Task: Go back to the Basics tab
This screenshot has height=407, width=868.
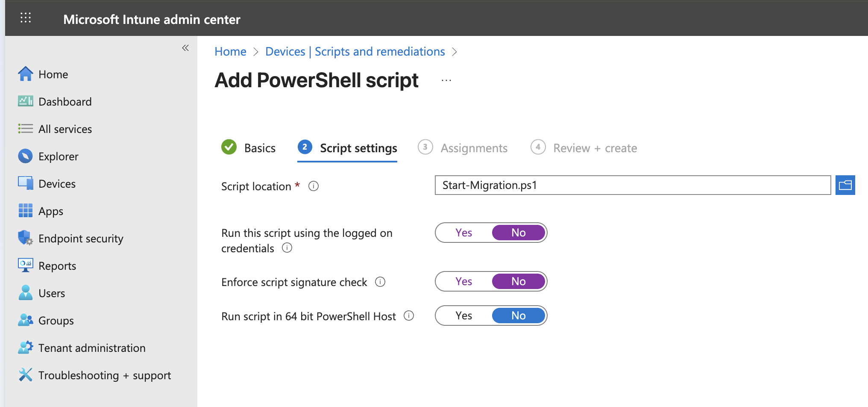Action: (x=259, y=148)
